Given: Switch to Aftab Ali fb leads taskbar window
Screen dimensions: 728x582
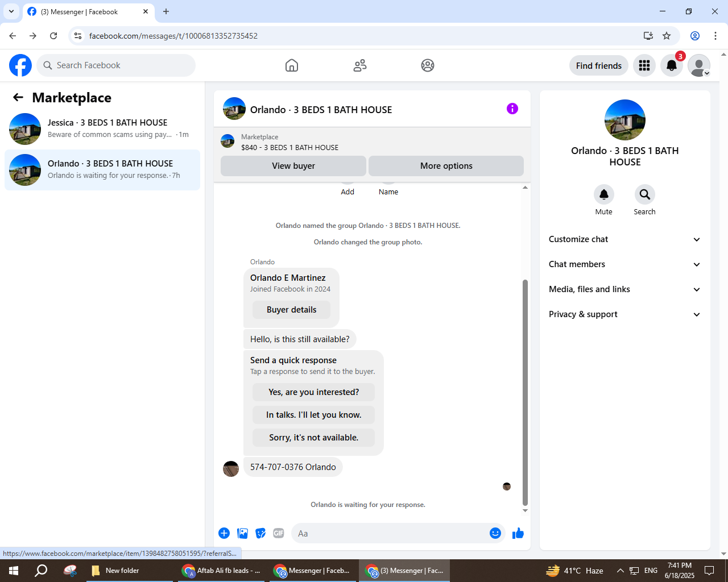Looking at the screenshot, I should (x=222, y=571).
